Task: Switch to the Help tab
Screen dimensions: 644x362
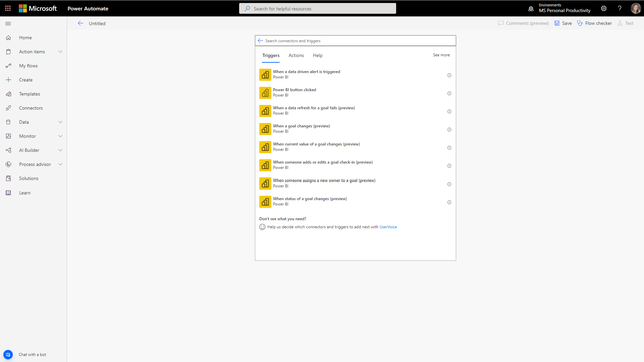Action: pos(318,55)
